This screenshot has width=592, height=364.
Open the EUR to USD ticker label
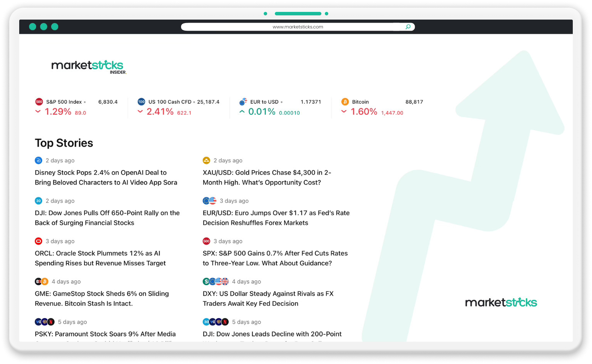click(x=264, y=102)
